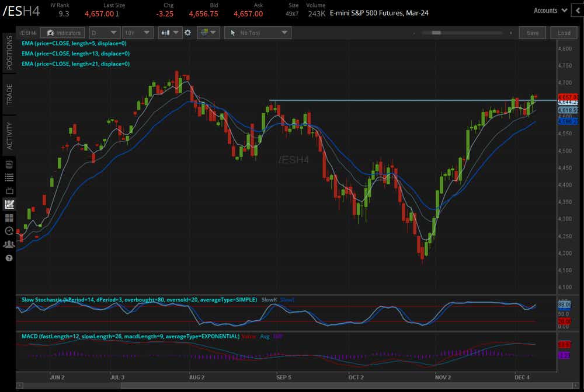Click the /ESH4 label in chart toolbar
Screen dimensions: 584x392
28,33
